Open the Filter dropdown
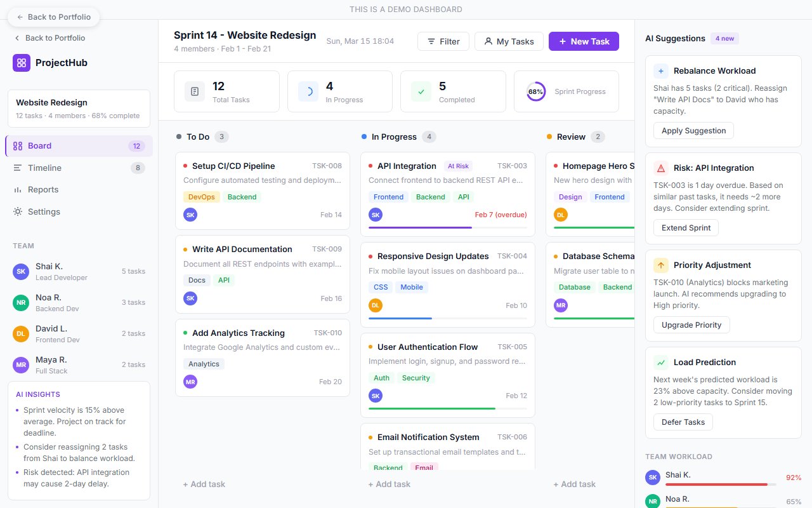This screenshot has height=508, width=812. (x=443, y=41)
